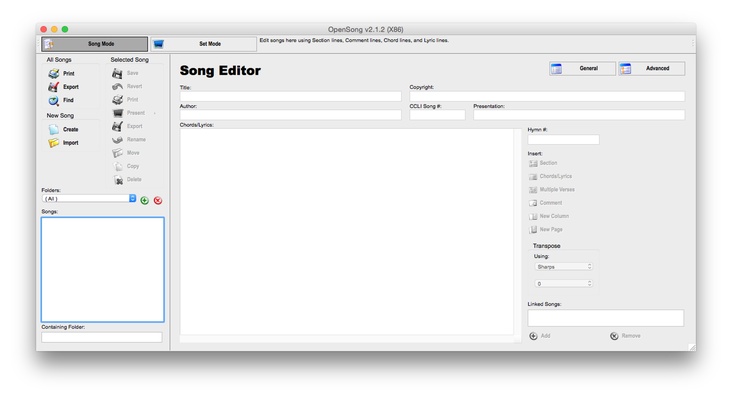The width and height of the screenshot is (732, 400).
Task: Click the Containing Folder field
Action: [x=102, y=337]
